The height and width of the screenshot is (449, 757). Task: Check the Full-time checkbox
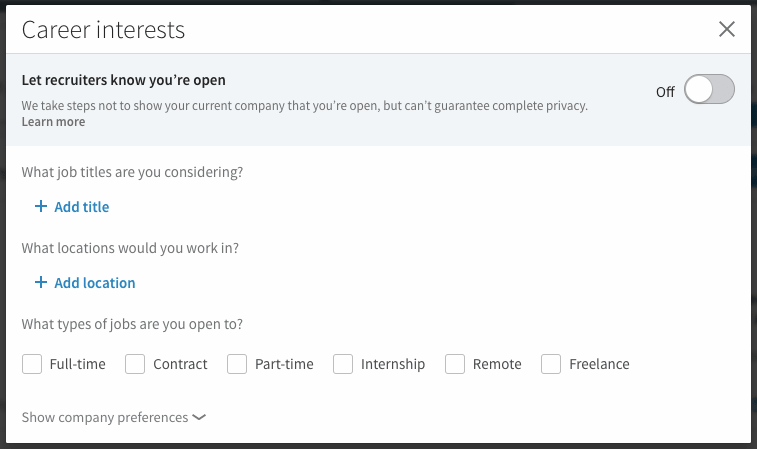32,364
